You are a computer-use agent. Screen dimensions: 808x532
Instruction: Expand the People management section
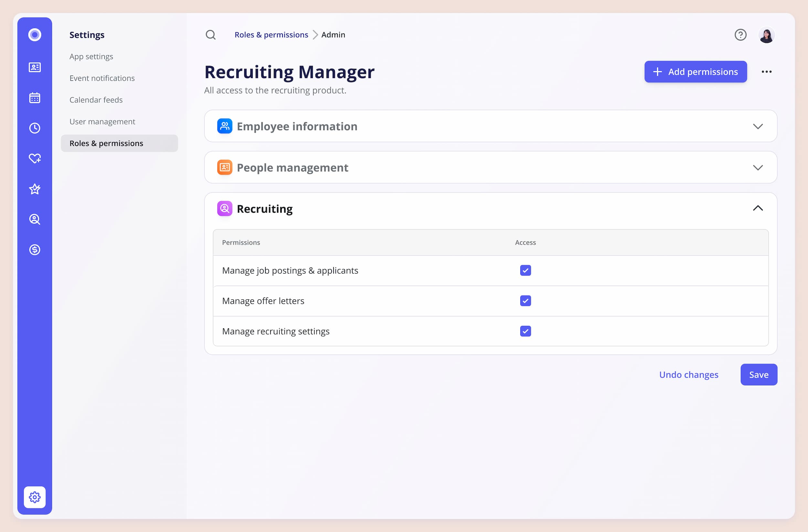(757, 168)
